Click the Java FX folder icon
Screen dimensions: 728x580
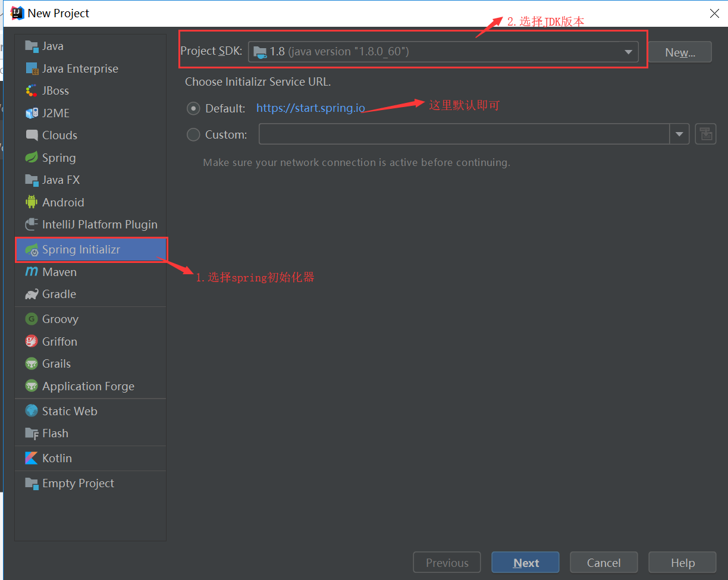(32, 180)
